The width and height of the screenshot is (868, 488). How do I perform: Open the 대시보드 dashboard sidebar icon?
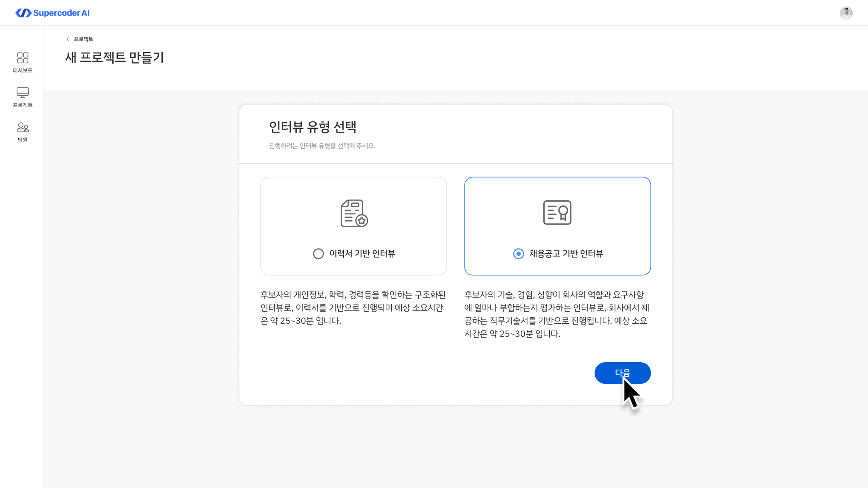pos(22,58)
